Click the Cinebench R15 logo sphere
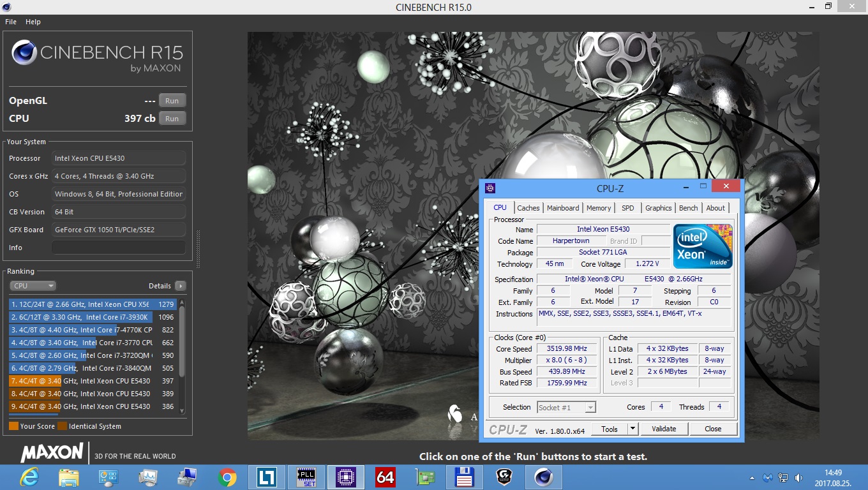This screenshot has width=868, height=490. pos(24,52)
